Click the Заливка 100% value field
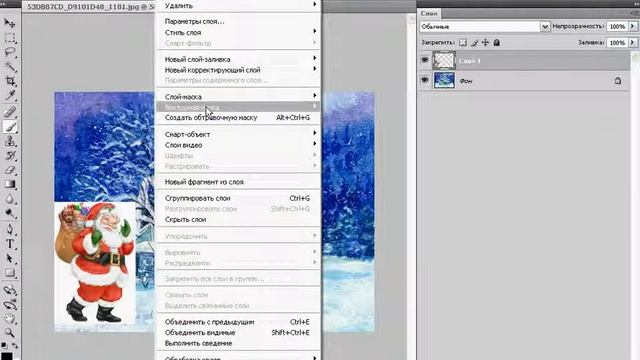Image resolution: width=640 pixels, height=360 pixels. 617,42
